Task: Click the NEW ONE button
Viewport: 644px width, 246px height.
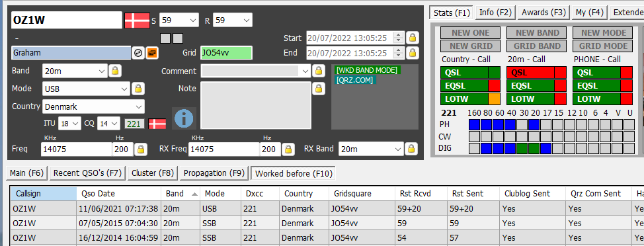Action: 471,33
